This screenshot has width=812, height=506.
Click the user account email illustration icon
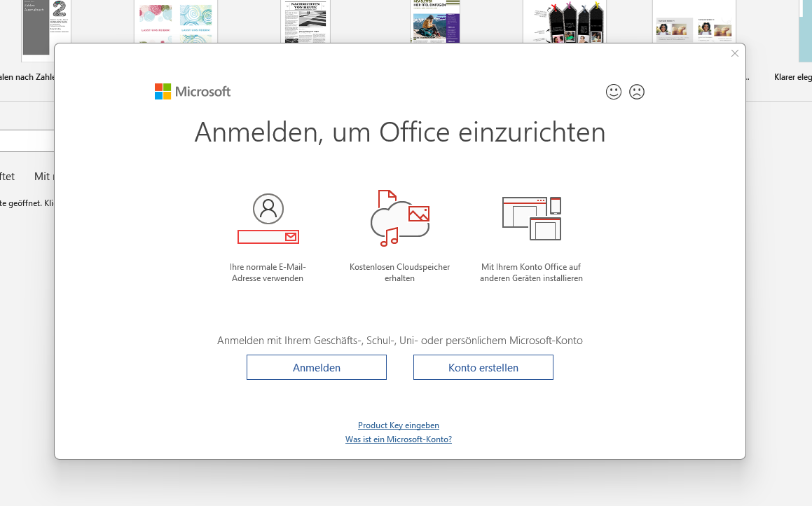(268, 219)
